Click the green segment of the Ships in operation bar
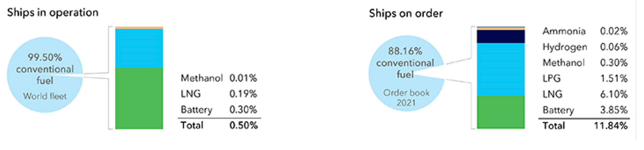 139,98
